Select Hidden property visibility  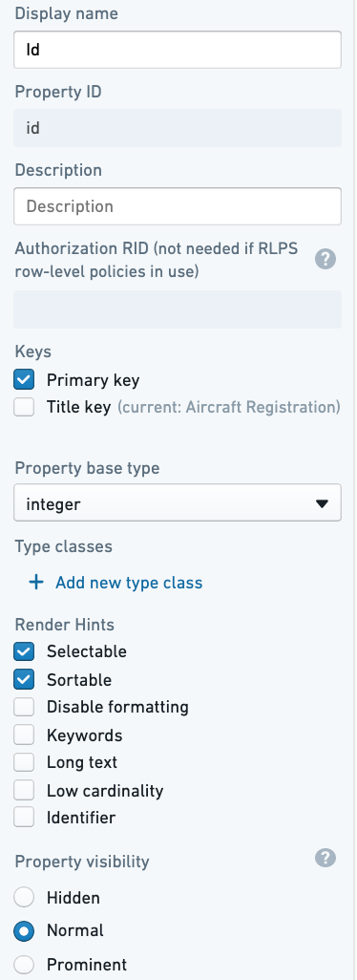pos(24,898)
